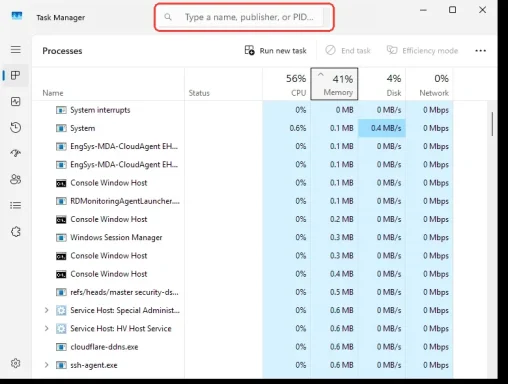
Task: Click the Windows Session Manager icon
Action: (61, 238)
